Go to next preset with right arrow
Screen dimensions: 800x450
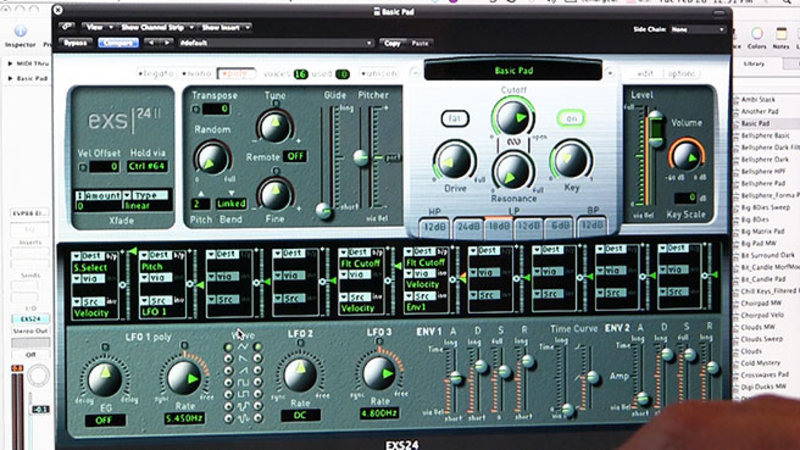tap(166, 43)
